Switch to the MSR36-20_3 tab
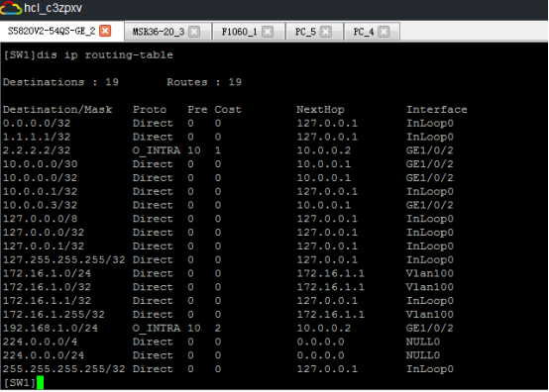The height and width of the screenshot is (392, 549). click(x=159, y=32)
